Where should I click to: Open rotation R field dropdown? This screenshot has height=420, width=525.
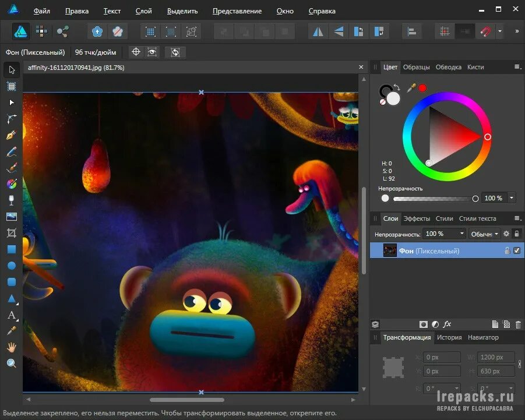point(457,388)
